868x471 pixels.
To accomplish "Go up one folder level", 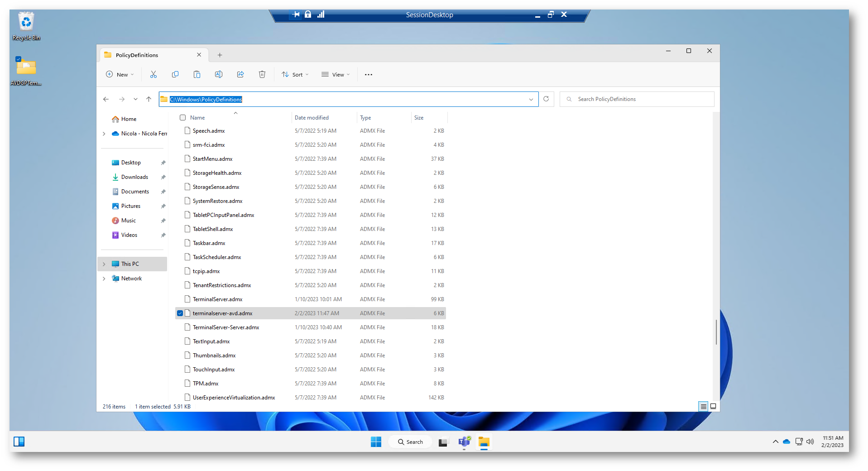I will point(149,99).
